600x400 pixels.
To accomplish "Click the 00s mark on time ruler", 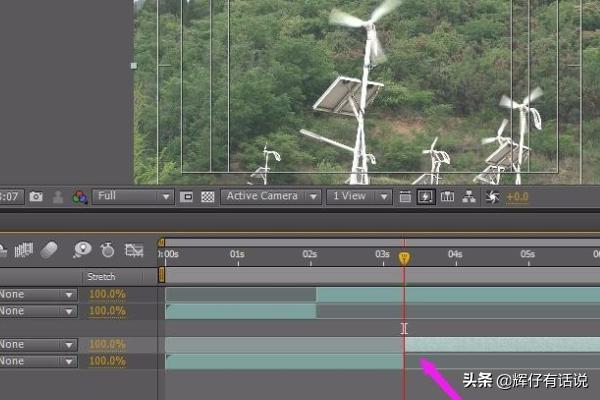I will coord(168,255).
